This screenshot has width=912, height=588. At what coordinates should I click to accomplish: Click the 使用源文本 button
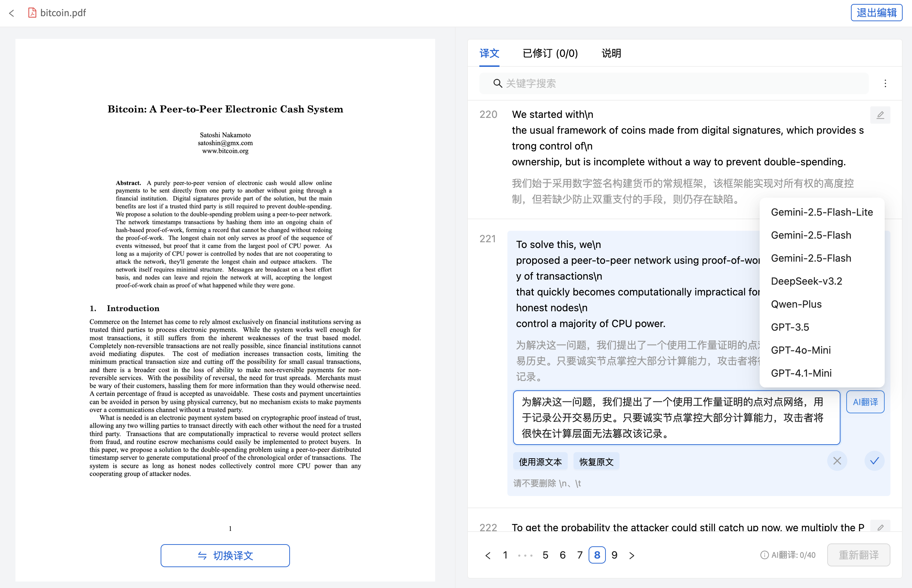pyautogui.click(x=540, y=461)
